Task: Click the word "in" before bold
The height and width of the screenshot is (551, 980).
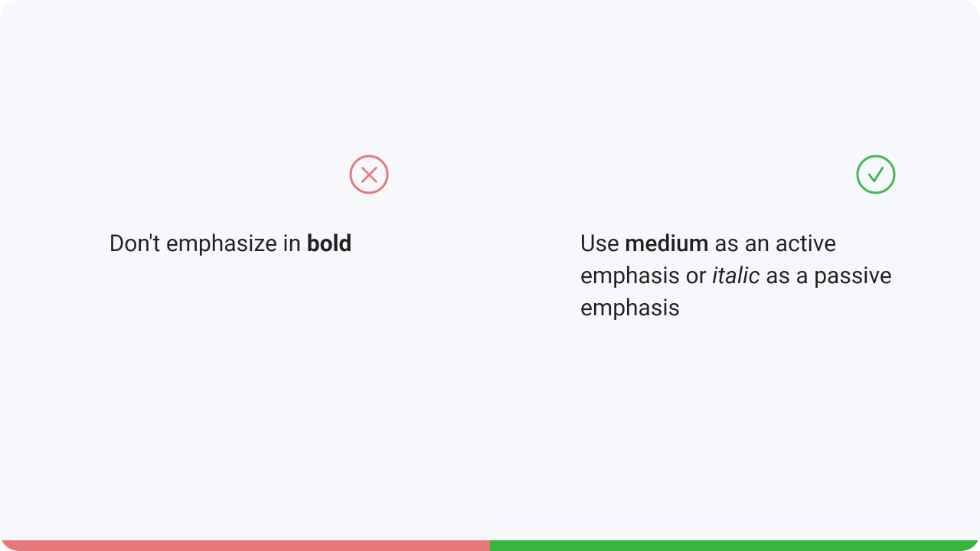Action: point(292,243)
